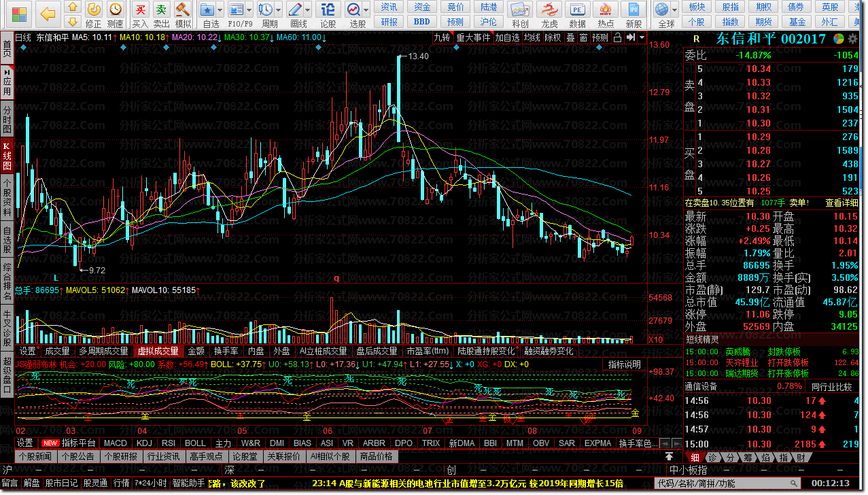Click the pie chart icon beside 002017
Screen dimensions: 868x495
(839, 39)
